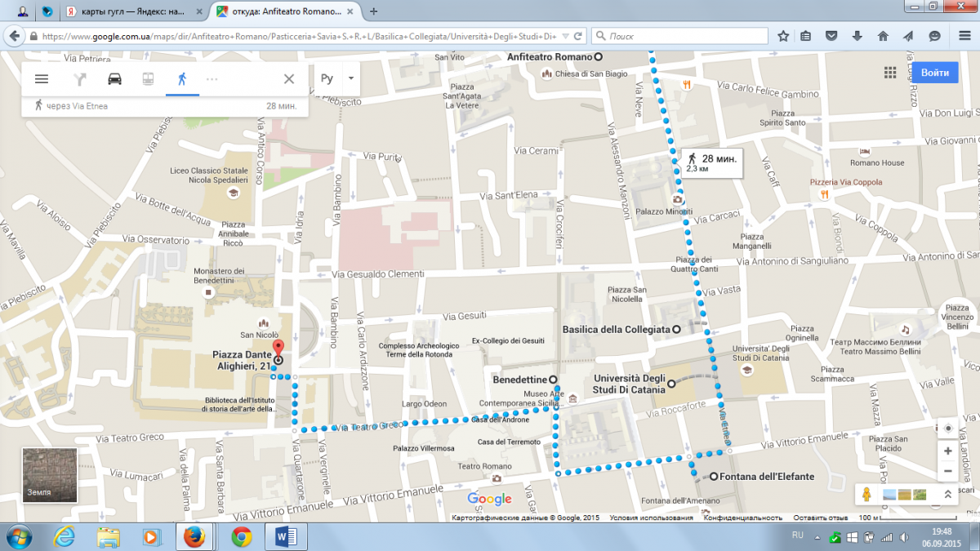
Task: Select the Basilica della Collegiata waypoint marker
Action: (676, 329)
